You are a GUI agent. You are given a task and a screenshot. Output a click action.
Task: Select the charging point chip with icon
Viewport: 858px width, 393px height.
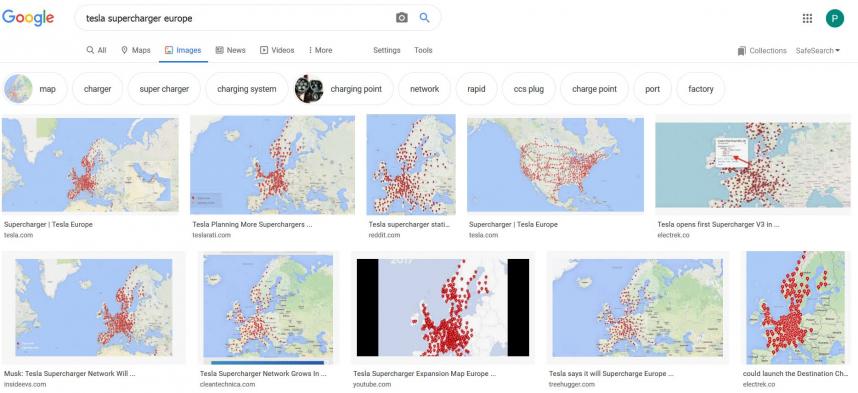pyautogui.click(x=344, y=89)
